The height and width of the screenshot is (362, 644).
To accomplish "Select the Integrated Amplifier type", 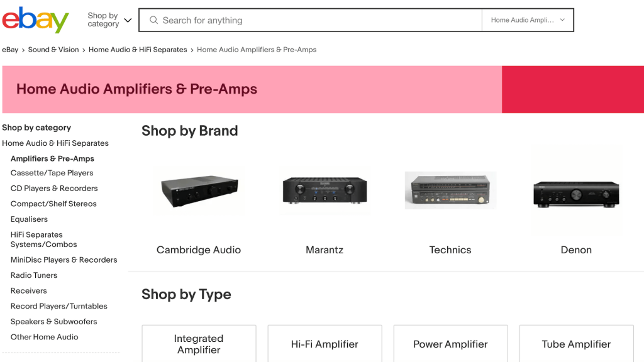I will tap(199, 344).
